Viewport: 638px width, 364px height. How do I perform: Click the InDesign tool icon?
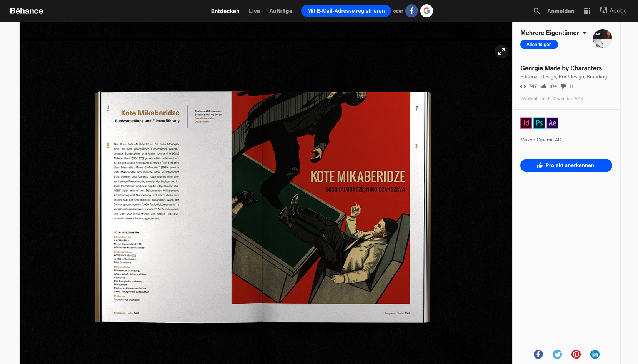[x=526, y=123]
